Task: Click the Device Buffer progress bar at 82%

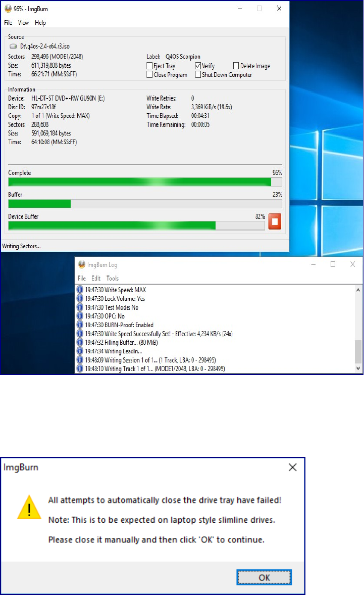Action: click(136, 226)
